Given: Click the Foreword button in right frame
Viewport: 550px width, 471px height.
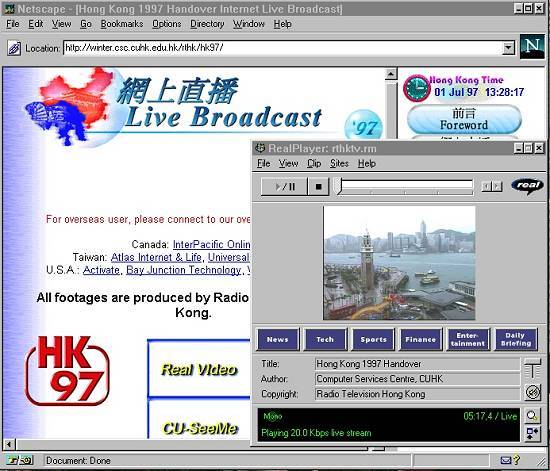Looking at the screenshot, I should (x=464, y=119).
